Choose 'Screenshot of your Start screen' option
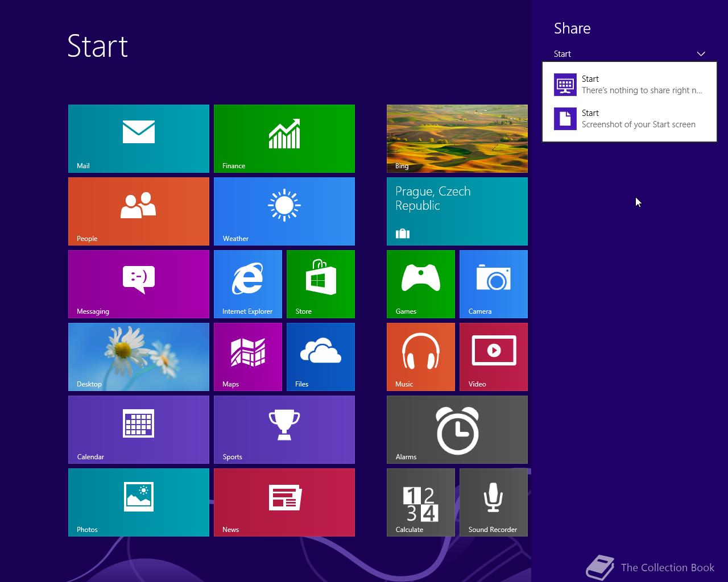 pyautogui.click(x=630, y=119)
